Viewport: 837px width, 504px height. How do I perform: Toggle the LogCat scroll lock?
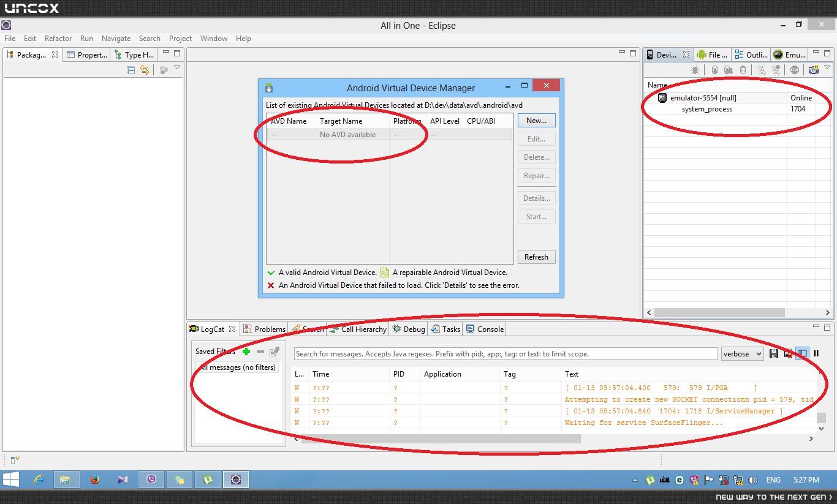(x=816, y=353)
